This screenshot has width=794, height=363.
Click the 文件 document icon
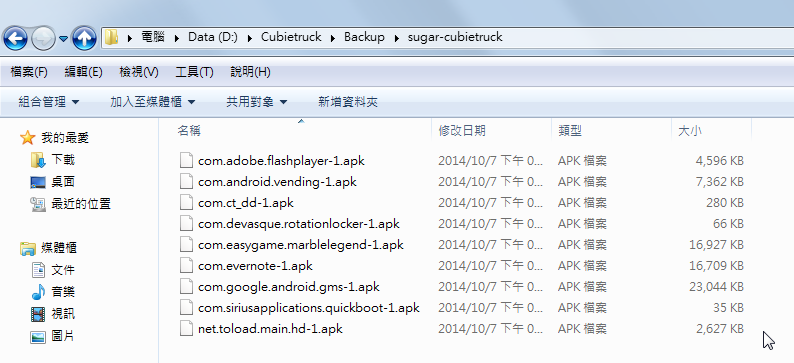tap(38, 270)
